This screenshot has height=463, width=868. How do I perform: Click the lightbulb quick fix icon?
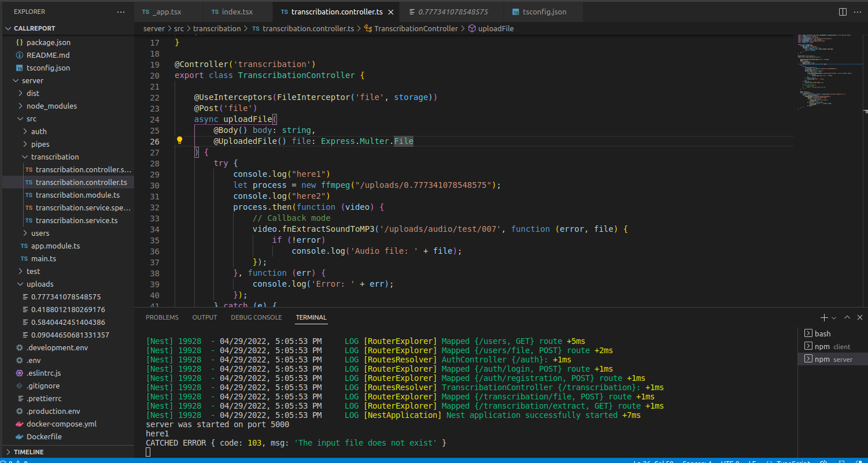pyautogui.click(x=179, y=140)
